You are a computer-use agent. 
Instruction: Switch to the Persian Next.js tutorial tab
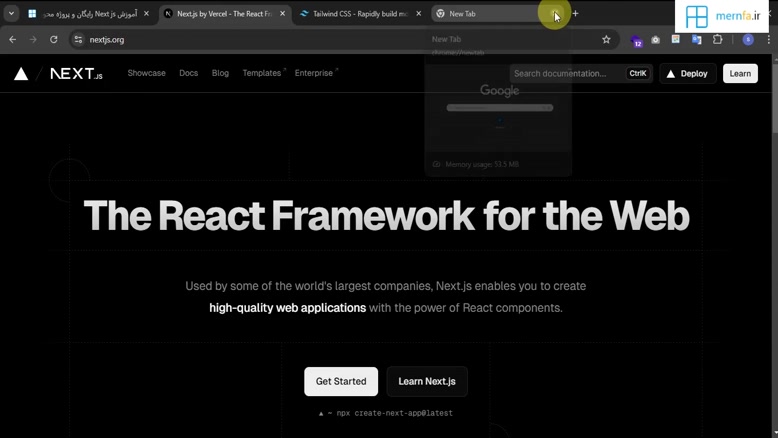[89, 14]
